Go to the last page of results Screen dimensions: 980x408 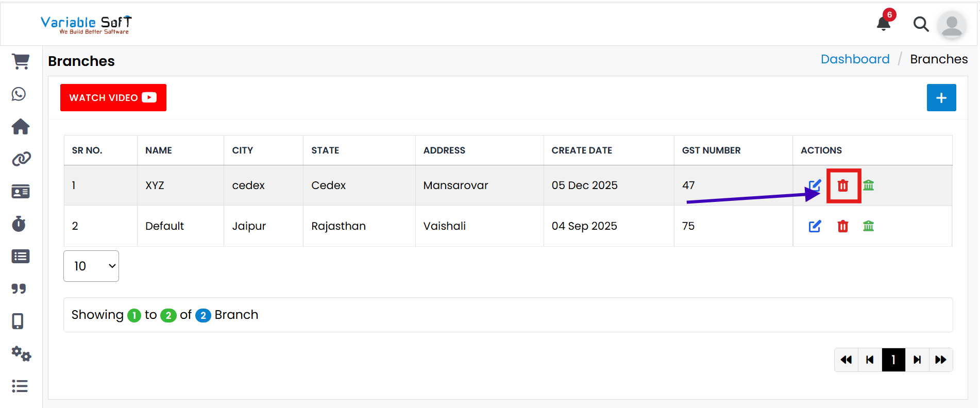click(940, 360)
